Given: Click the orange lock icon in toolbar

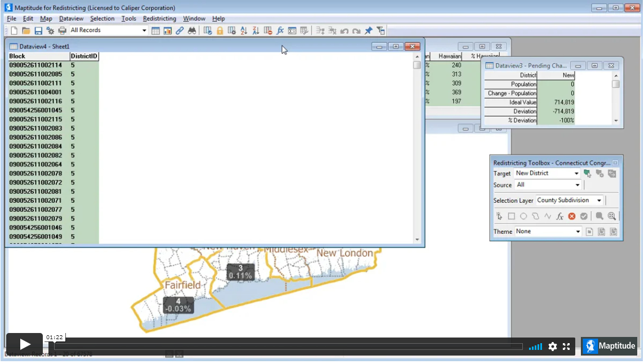Looking at the screenshot, I should pyautogui.click(x=220, y=30).
